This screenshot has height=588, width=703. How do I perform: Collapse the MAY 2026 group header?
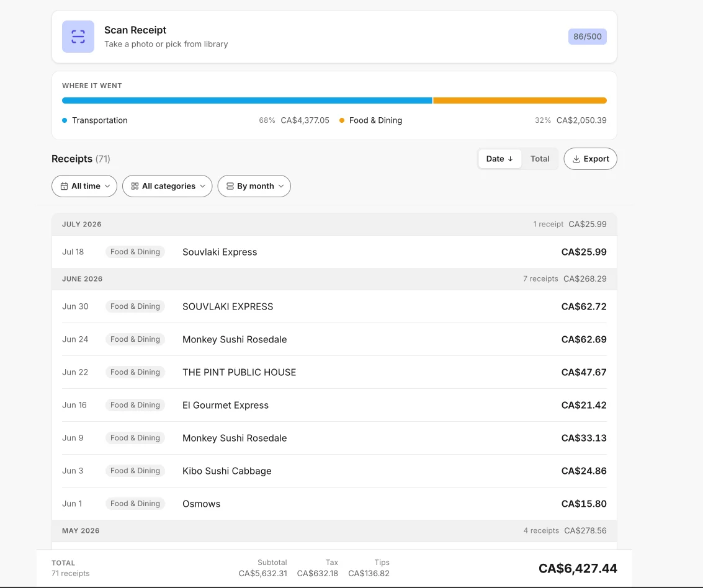point(334,531)
